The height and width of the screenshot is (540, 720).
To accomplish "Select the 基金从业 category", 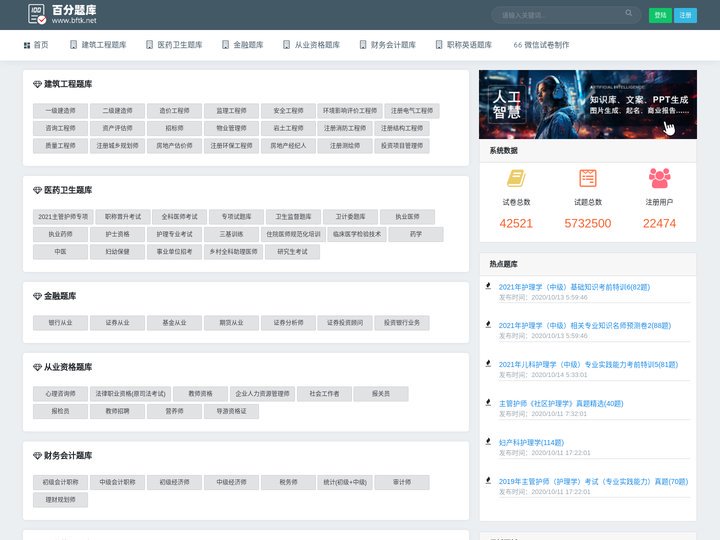I will click(174, 323).
